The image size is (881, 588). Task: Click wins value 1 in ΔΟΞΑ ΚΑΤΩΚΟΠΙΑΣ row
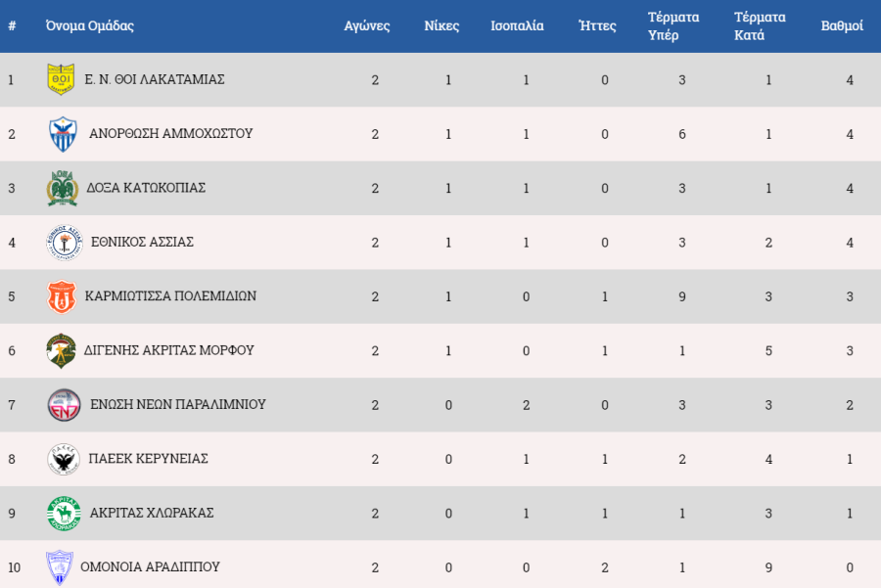[448, 188]
